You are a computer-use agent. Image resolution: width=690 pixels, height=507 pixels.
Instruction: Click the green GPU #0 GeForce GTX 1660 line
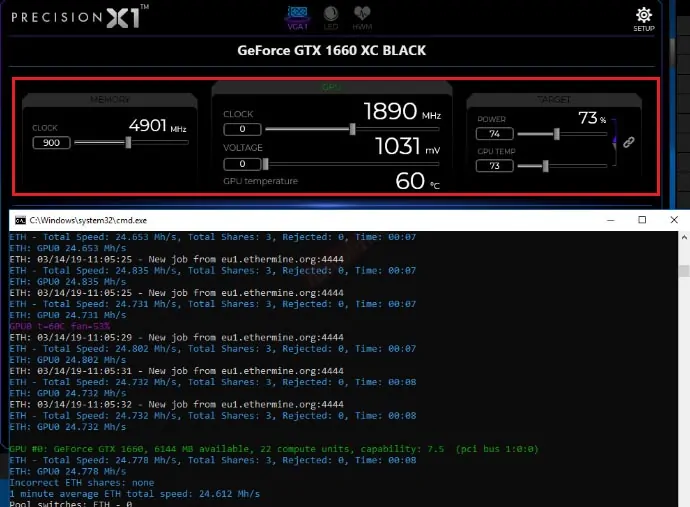point(274,449)
